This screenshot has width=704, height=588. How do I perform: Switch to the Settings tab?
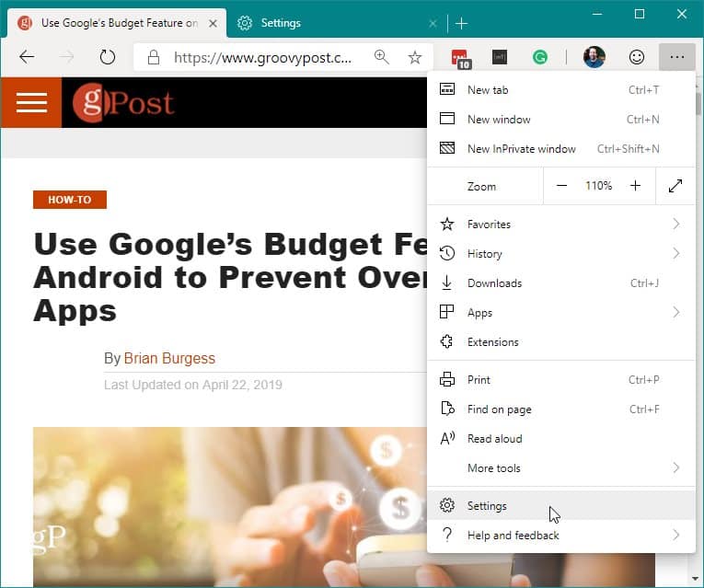(337, 23)
